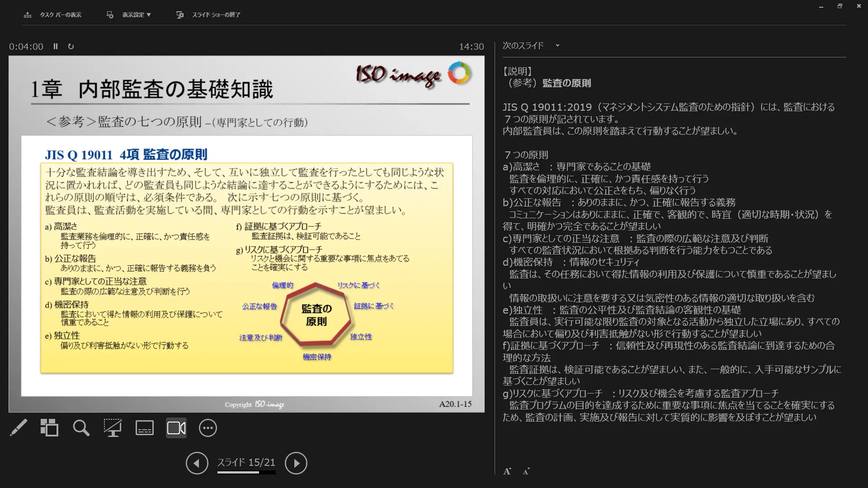Decrease notes text size
The image size is (868, 488).
[526, 471]
